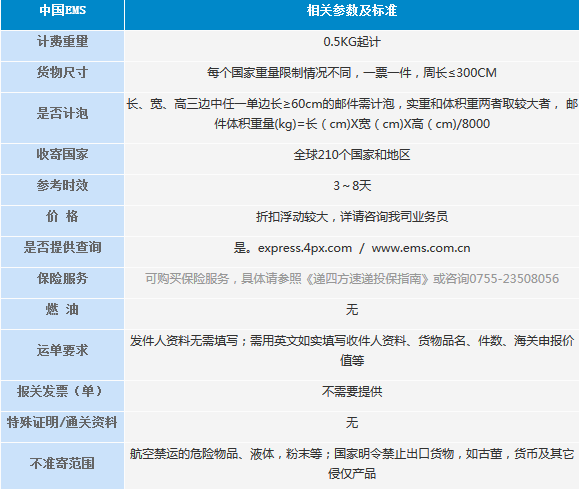
Task: Select the 参考时效 row label
Action: click(x=62, y=185)
